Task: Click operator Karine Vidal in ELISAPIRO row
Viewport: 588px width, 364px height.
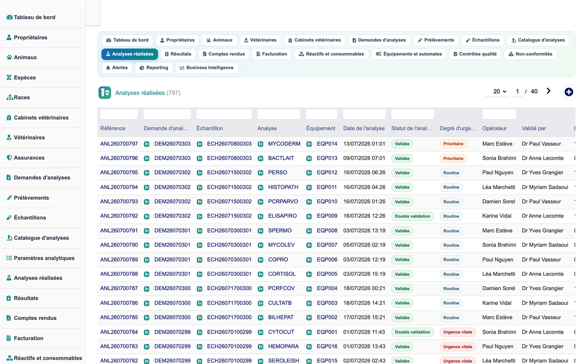Action: (x=497, y=216)
